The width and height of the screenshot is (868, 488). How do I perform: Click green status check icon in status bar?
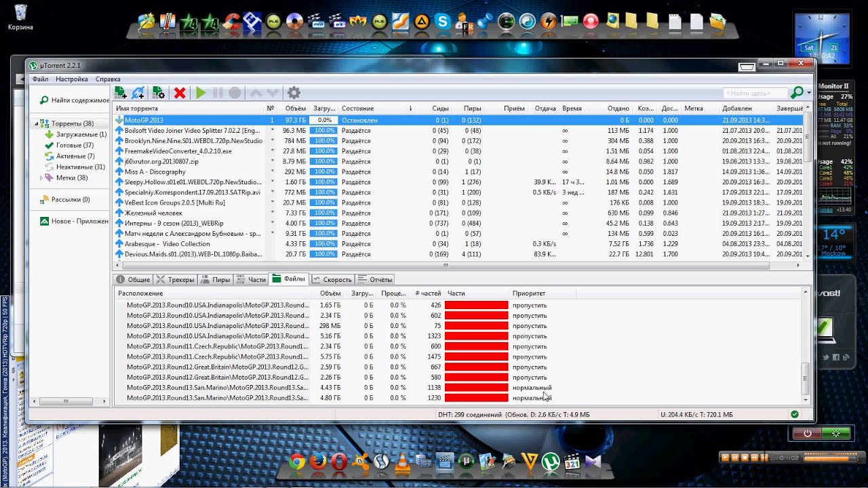[795, 414]
